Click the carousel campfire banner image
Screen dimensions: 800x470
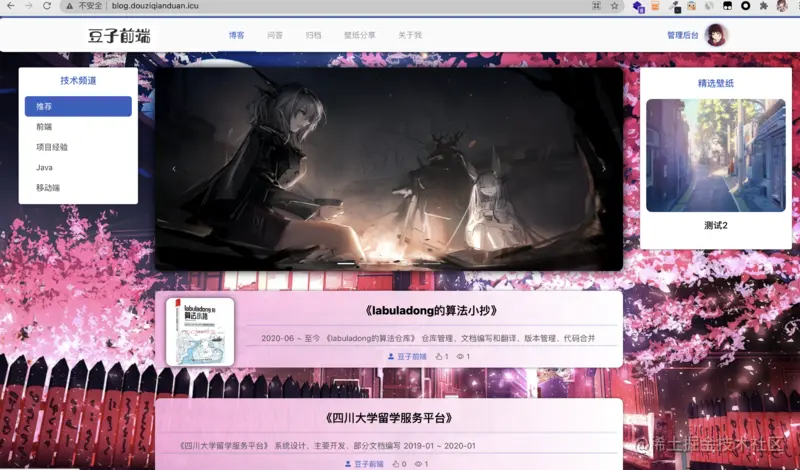(389, 169)
